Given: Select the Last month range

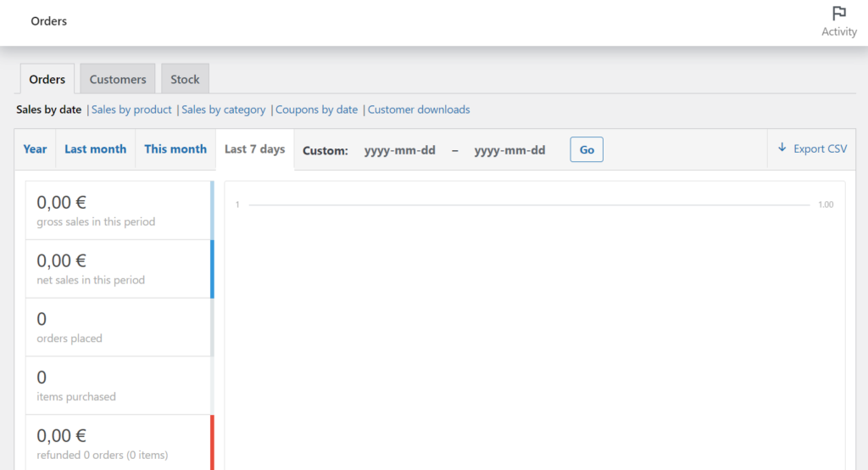Looking at the screenshot, I should pos(95,149).
